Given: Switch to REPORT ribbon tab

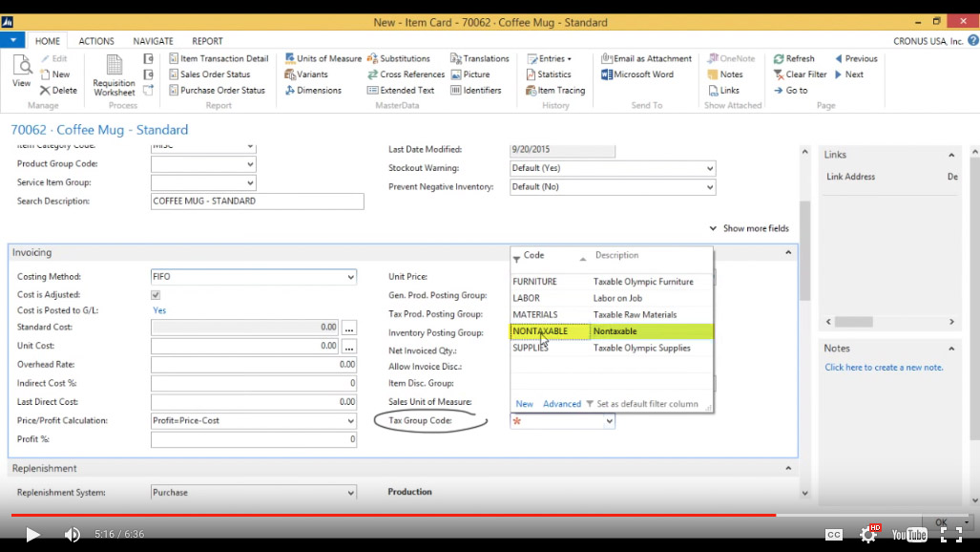Looking at the screenshot, I should 207,41.
